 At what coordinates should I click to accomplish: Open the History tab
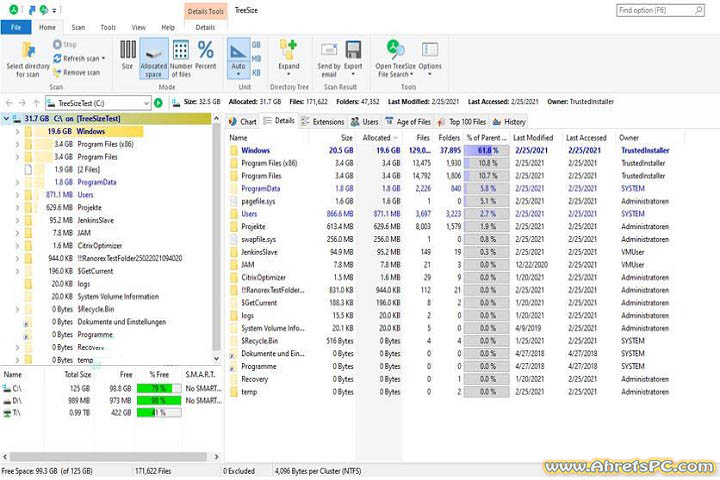pyautogui.click(x=509, y=121)
